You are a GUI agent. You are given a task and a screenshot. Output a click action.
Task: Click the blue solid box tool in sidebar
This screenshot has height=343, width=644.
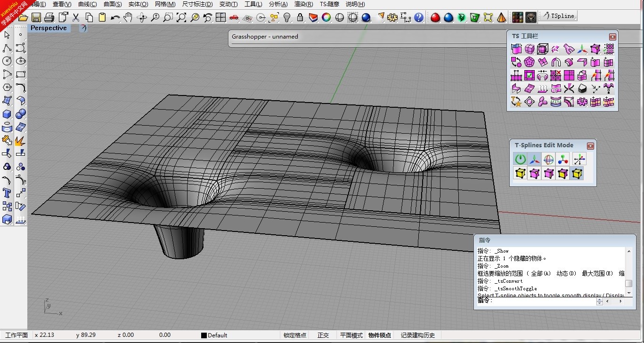7,114
